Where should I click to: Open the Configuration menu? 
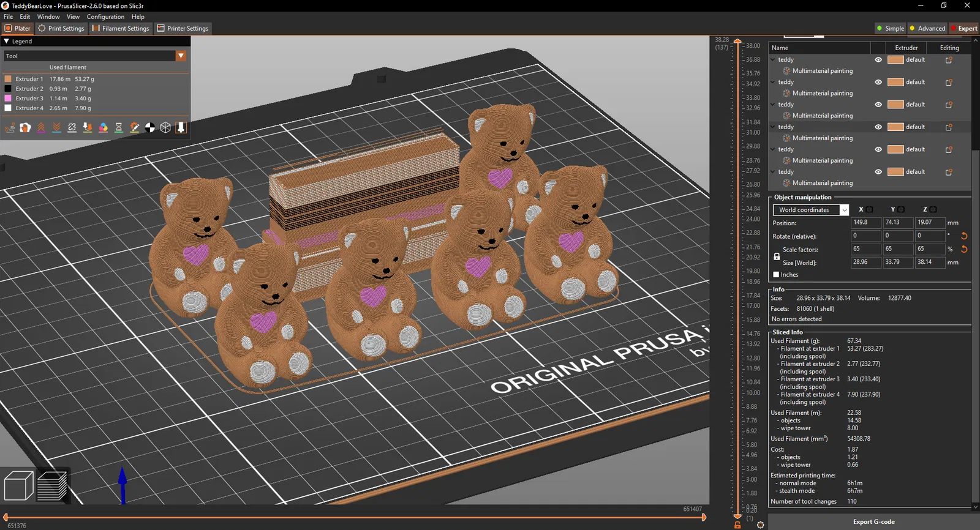105,17
